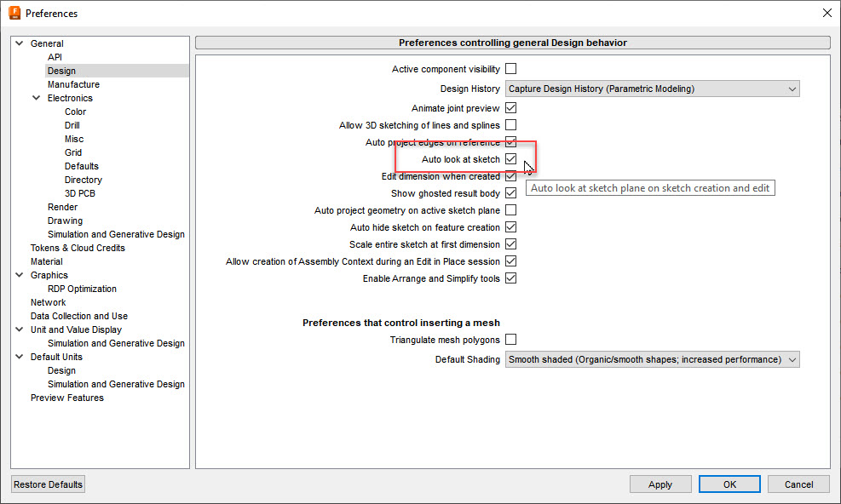This screenshot has width=841, height=504.
Task: Close the Preferences dialog
Action: click(827, 13)
